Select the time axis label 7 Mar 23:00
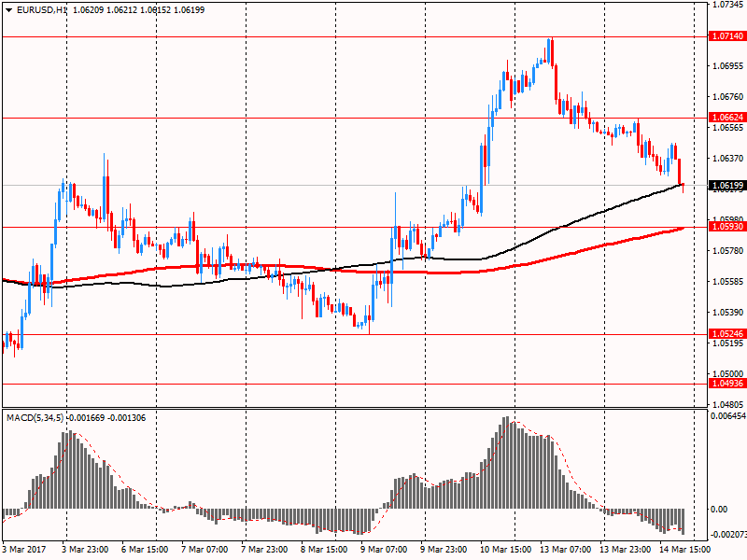Image resolution: width=747 pixels, height=560 pixels. [264, 549]
